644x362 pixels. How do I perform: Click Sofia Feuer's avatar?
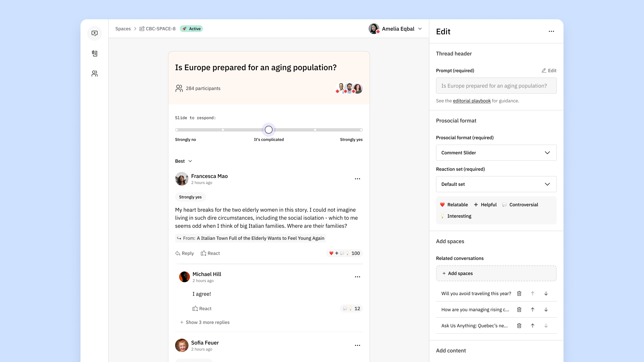point(182,346)
